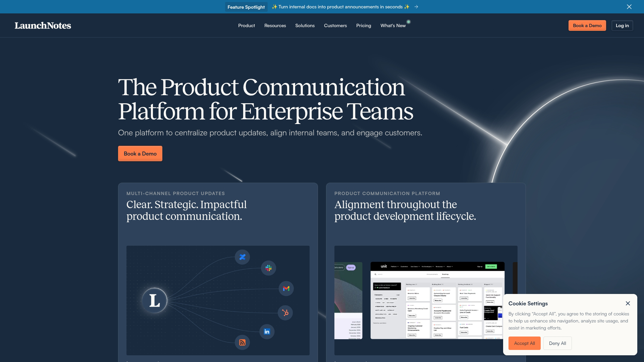This screenshot has width=644, height=362.
Task: Click the LaunchNotes L hub icon
Action: tap(155, 300)
